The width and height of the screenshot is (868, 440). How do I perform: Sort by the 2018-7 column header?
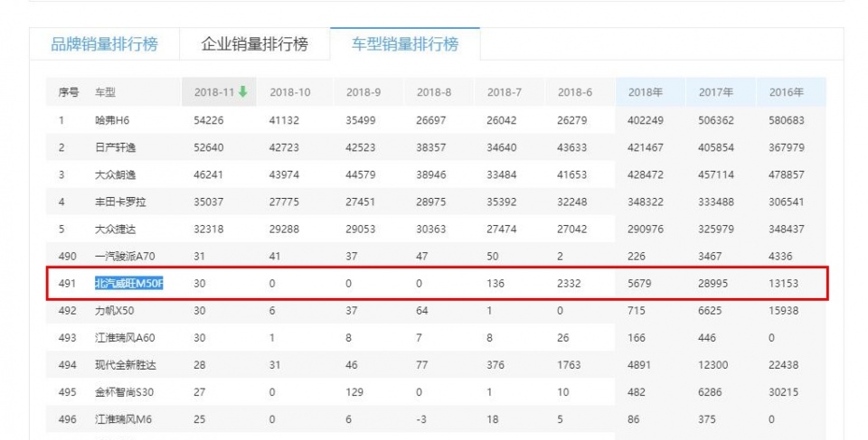(x=504, y=92)
